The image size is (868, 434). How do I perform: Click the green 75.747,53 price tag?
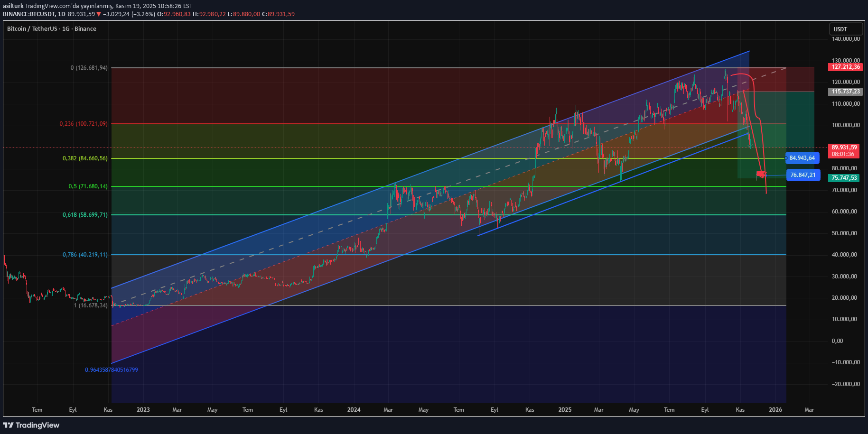(x=844, y=178)
